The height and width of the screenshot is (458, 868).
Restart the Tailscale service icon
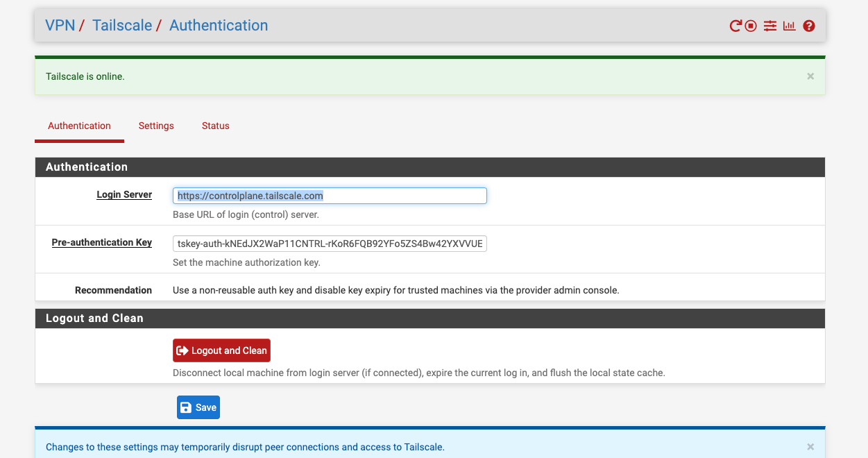[735, 26]
